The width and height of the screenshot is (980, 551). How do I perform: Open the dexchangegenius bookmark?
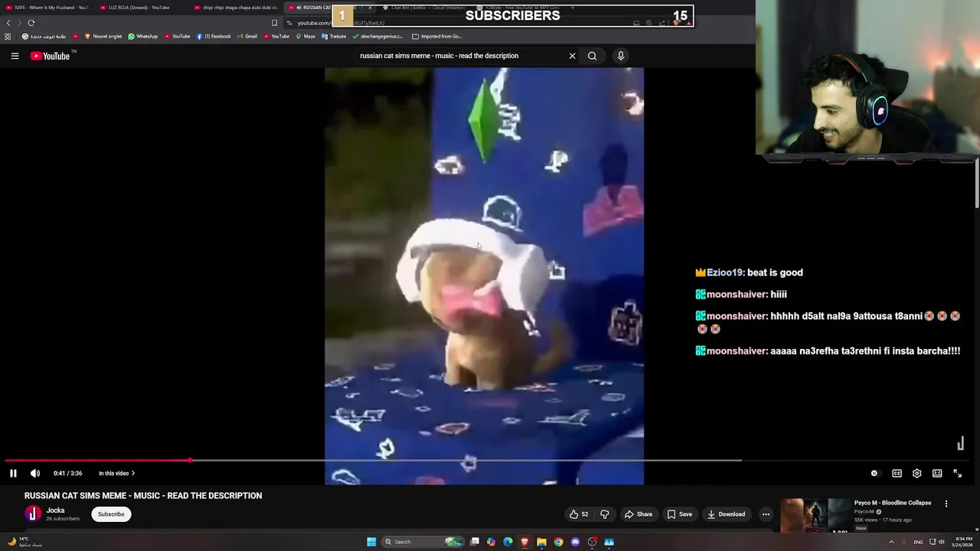[x=377, y=36]
